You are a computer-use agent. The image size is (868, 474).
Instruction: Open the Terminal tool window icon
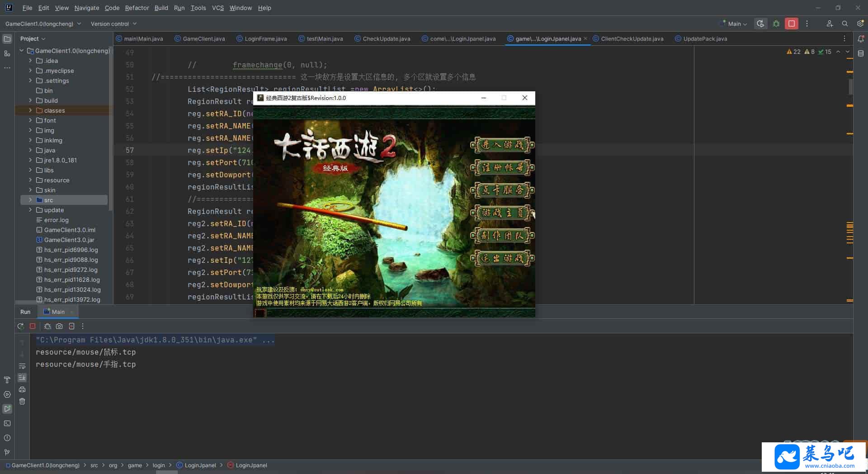(x=7, y=423)
